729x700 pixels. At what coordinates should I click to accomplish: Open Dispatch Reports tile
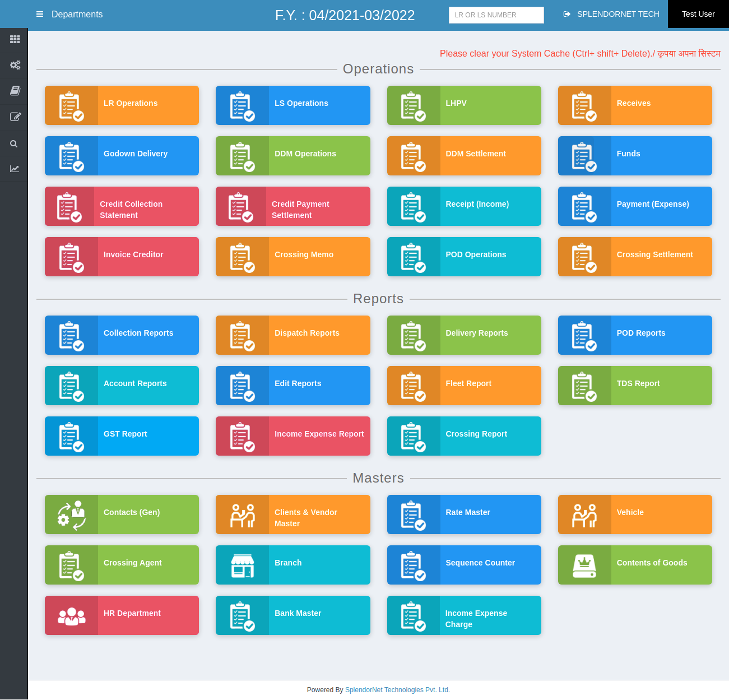coord(293,335)
